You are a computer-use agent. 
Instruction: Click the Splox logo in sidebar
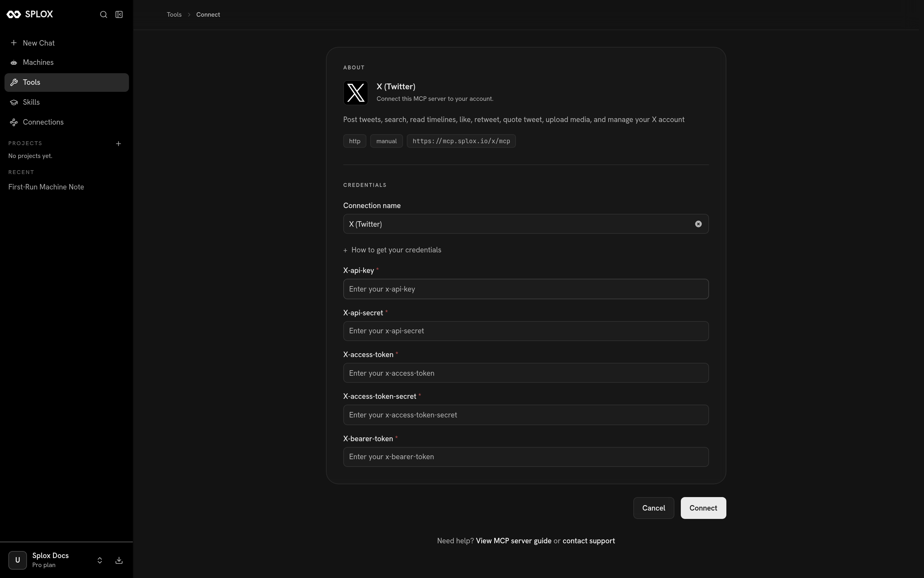tap(30, 14)
